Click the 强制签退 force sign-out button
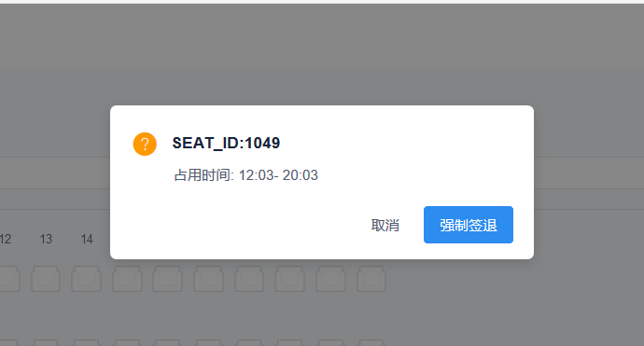This screenshot has width=644, height=346. tap(469, 225)
